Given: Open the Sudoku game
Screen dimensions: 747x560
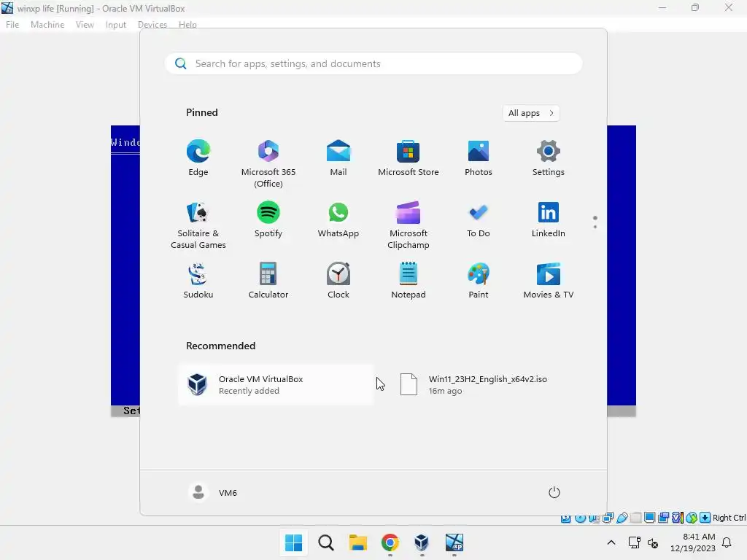Looking at the screenshot, I should pos(198,281).
